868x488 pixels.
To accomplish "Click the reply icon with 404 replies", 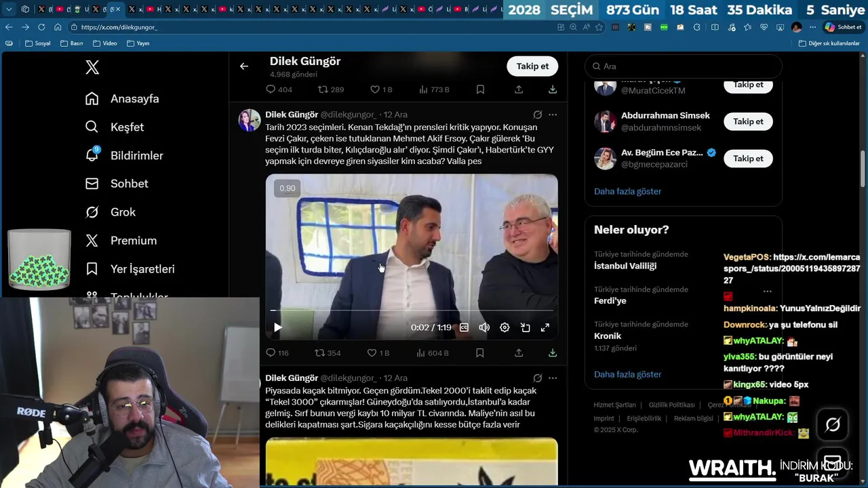I will 271,89.
